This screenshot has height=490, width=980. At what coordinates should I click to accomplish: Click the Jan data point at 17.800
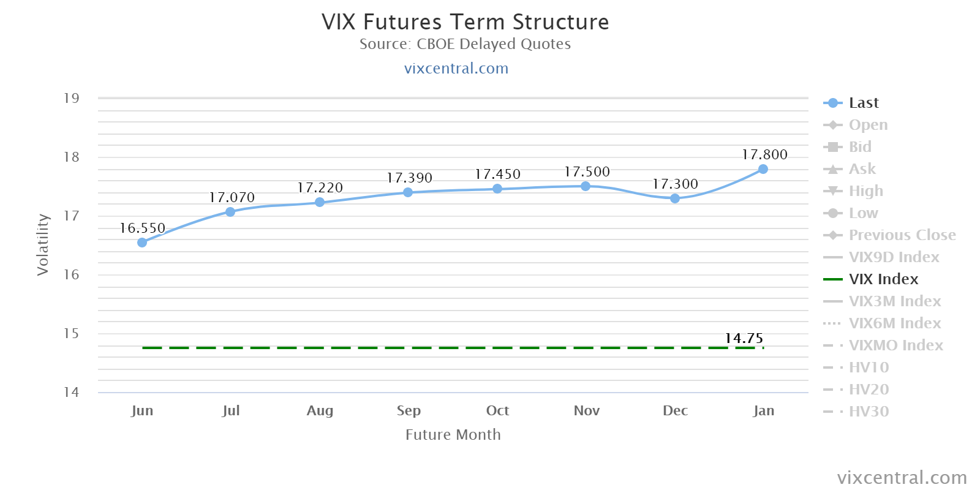click(763, 169)
